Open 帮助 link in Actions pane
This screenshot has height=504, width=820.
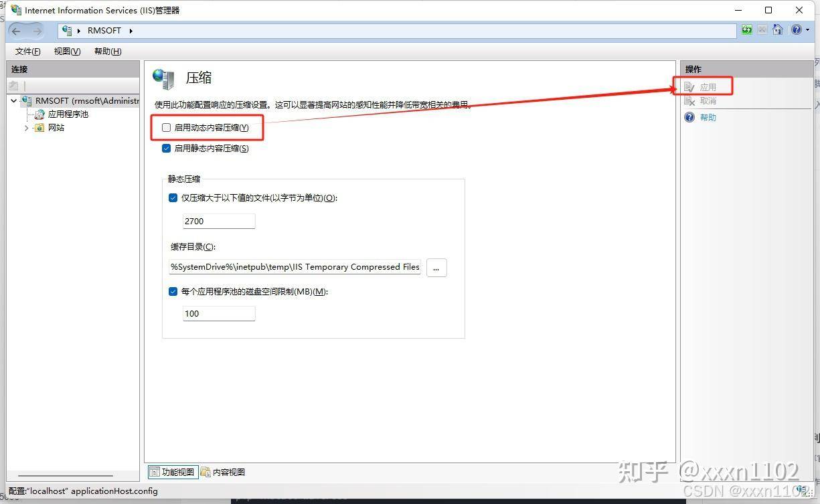[x=708, y=117]
